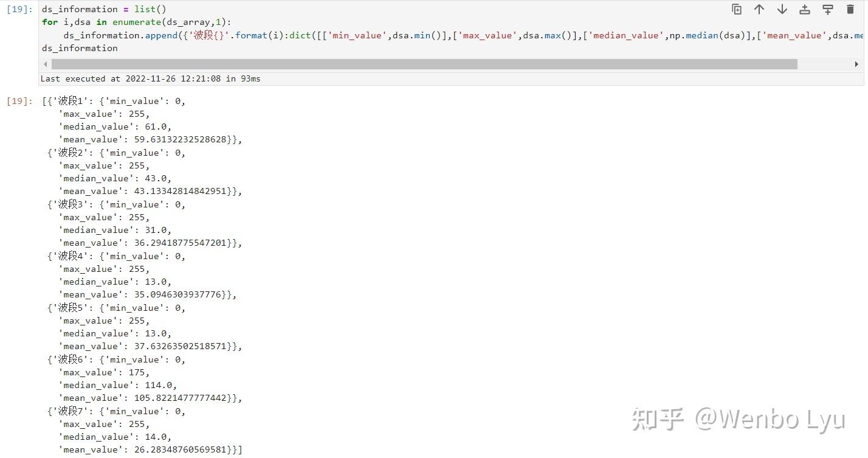Click the right arrow of the horizontal scrollbar
The height and width of the screenshot is (458, 868).
[857, 63]
